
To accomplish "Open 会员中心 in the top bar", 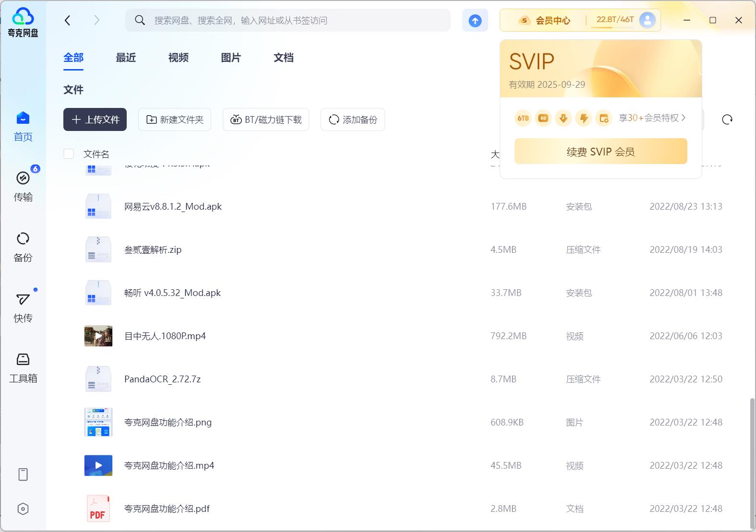I will tap(545, 20).
